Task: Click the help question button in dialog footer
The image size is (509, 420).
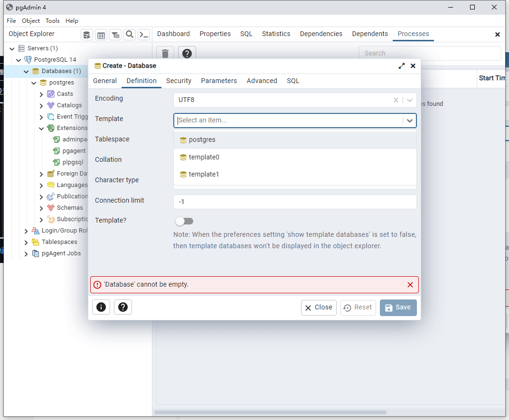Action: coord(123,307)
